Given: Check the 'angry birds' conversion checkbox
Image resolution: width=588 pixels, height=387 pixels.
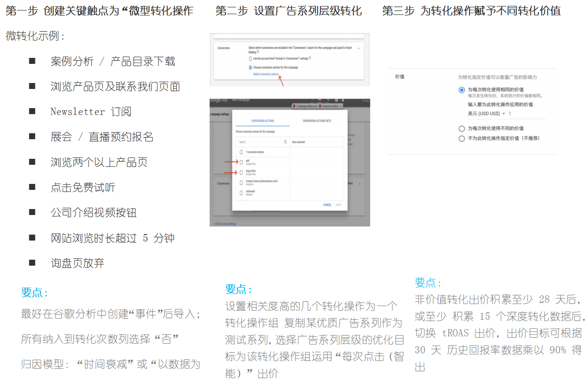Looking at the screenshot, I should pyautogui.click(x=241, y=172).
